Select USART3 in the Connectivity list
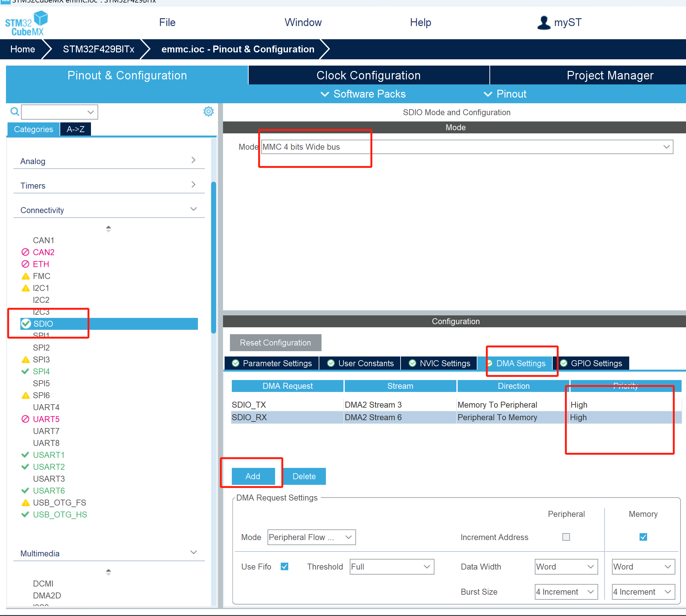Image resolution: width=686 pixels, height=616 pixels. [x=49, y=479]
